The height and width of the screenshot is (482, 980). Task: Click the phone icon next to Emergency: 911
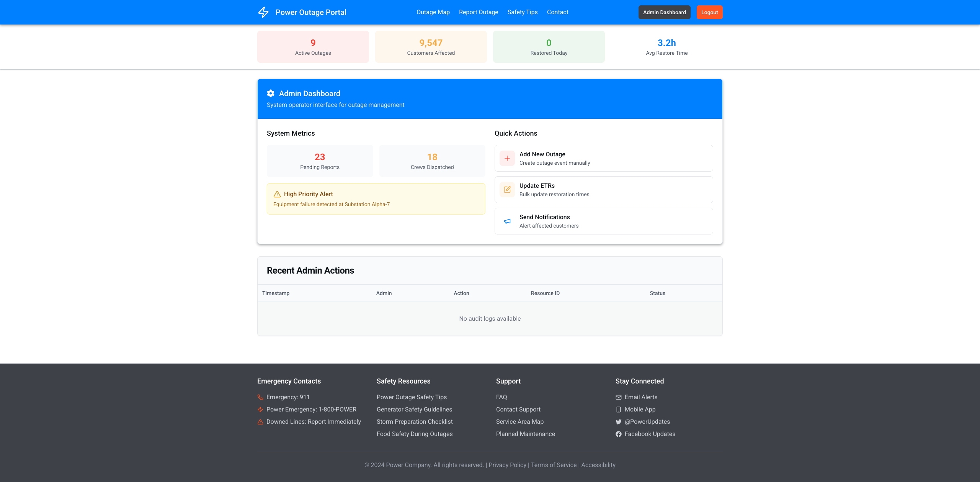[x=260, y=397]
